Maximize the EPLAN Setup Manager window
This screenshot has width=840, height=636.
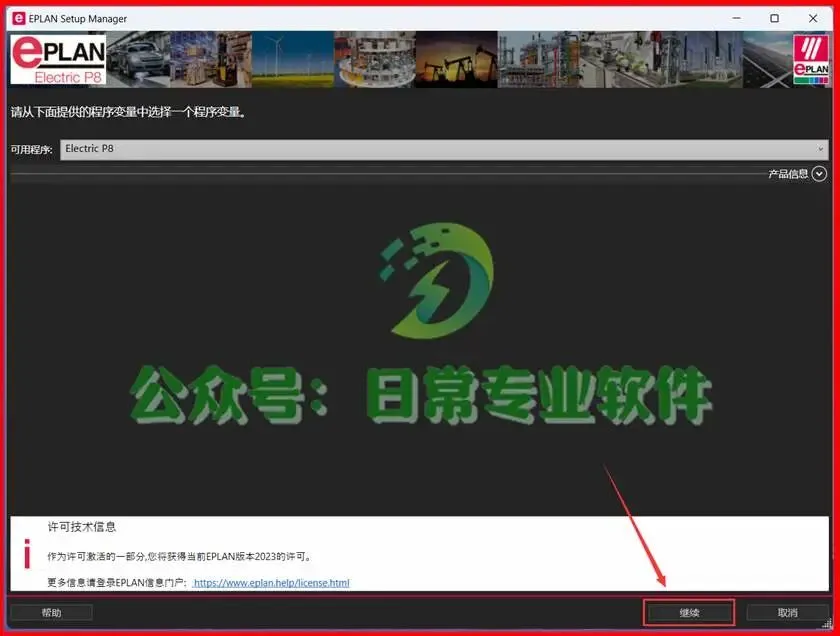click(x=774, y=18)
